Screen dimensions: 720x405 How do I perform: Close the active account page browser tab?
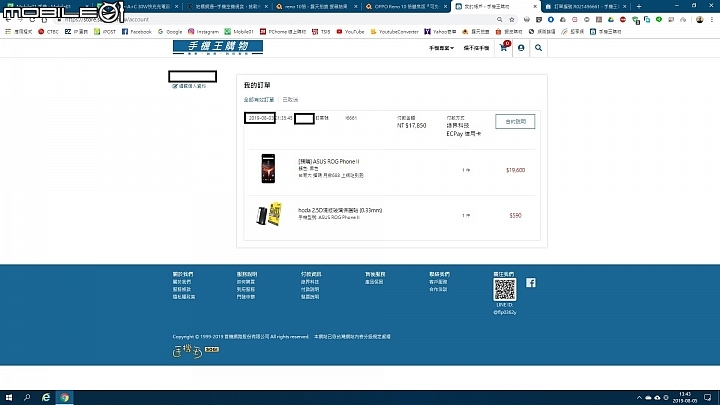click(534, 6)
